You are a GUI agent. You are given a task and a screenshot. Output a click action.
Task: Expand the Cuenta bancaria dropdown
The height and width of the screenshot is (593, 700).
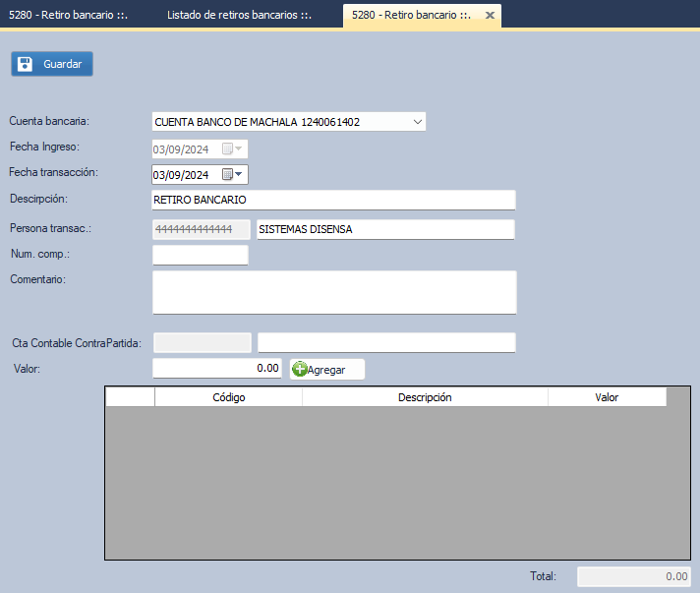(418, 122)
